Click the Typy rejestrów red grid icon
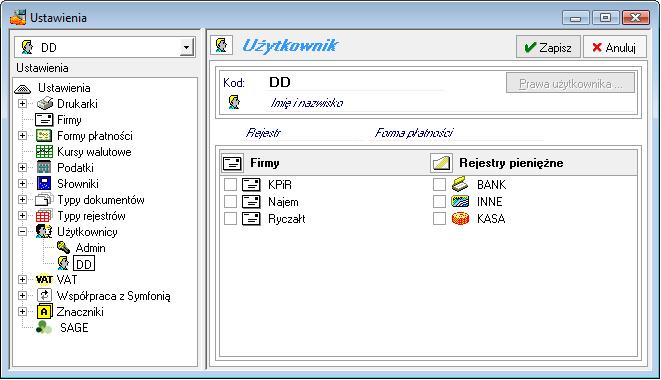Viewport: 661px width, 380px height. pyautogui.click(x=44, y=216)
